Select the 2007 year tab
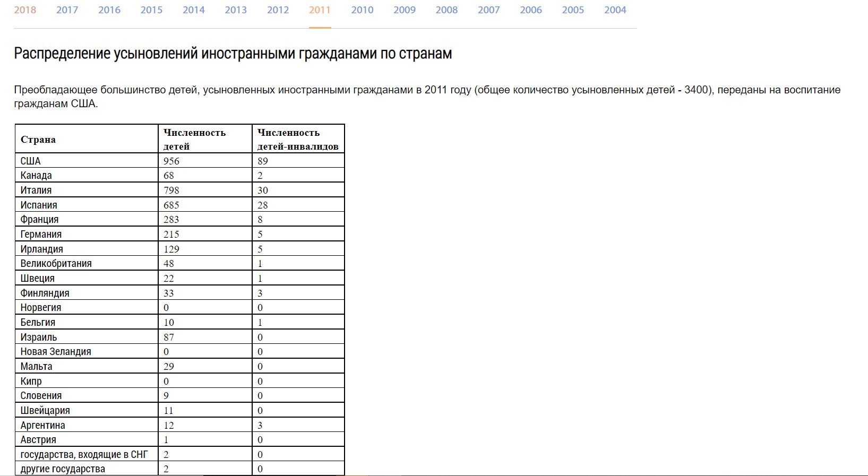 coord(489,10)
